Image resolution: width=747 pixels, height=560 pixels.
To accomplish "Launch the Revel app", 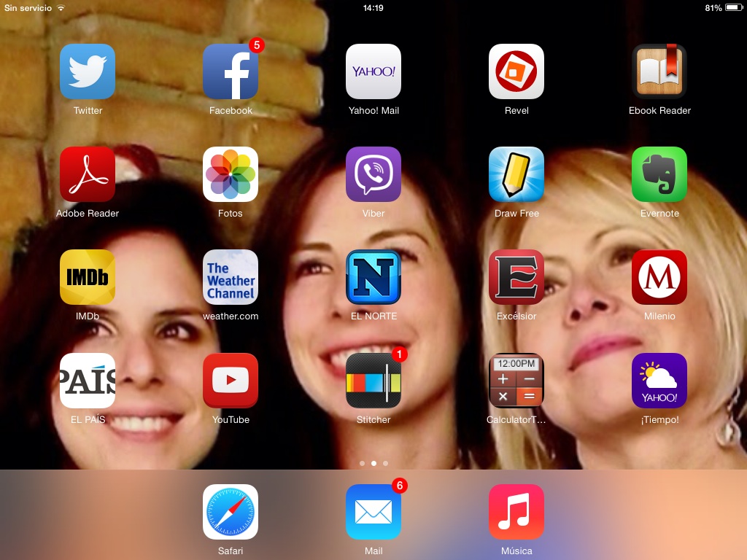I will 516,71.
